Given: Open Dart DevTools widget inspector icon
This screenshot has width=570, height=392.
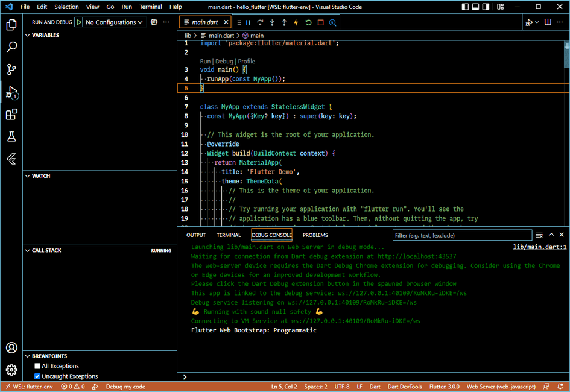Looking at the screenshot, I should [332, 22].
